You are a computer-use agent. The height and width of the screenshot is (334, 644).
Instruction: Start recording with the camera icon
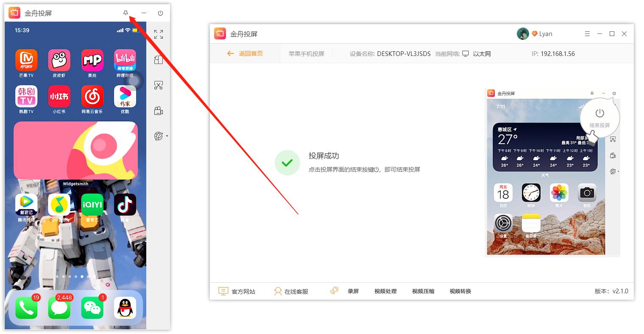[159, 110]
